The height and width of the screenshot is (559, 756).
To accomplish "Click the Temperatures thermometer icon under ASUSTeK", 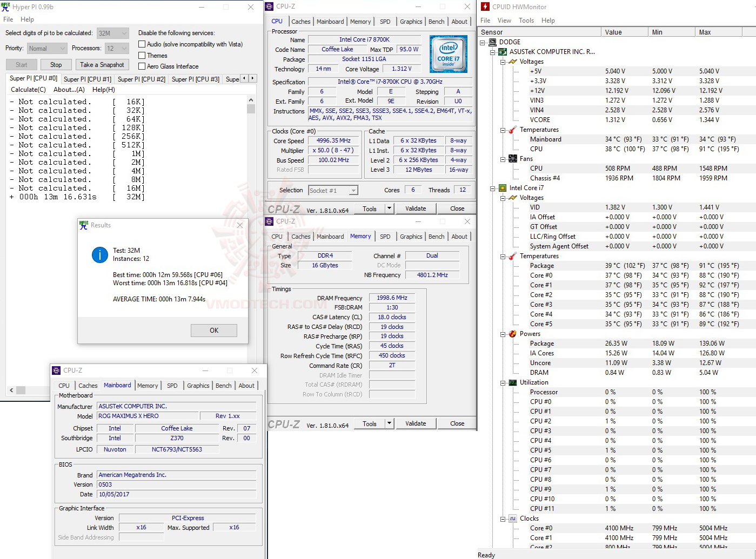I will [x=513, y=130].
